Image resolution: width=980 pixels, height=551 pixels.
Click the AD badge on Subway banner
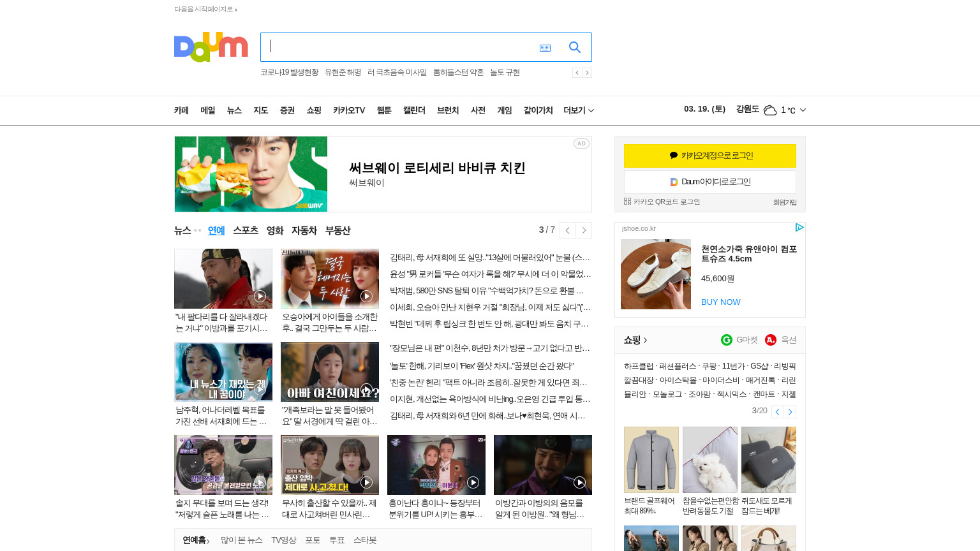(581, 143)
